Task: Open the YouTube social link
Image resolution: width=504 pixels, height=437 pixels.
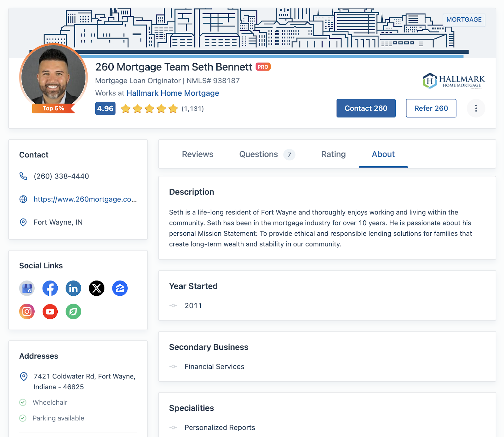Action: pos(50,311)
